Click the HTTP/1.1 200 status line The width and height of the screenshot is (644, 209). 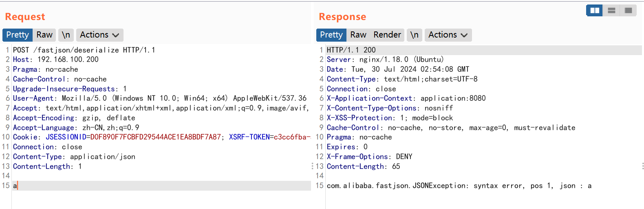click(351, 50)
